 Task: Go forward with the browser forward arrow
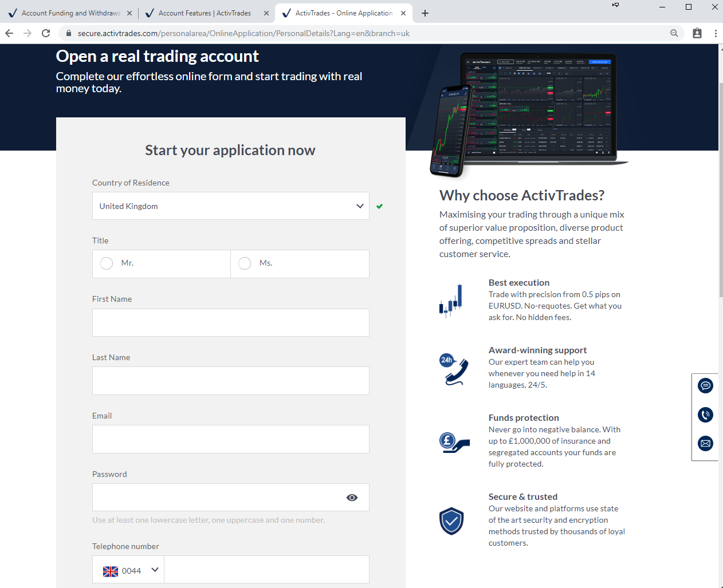click(27, 33)
